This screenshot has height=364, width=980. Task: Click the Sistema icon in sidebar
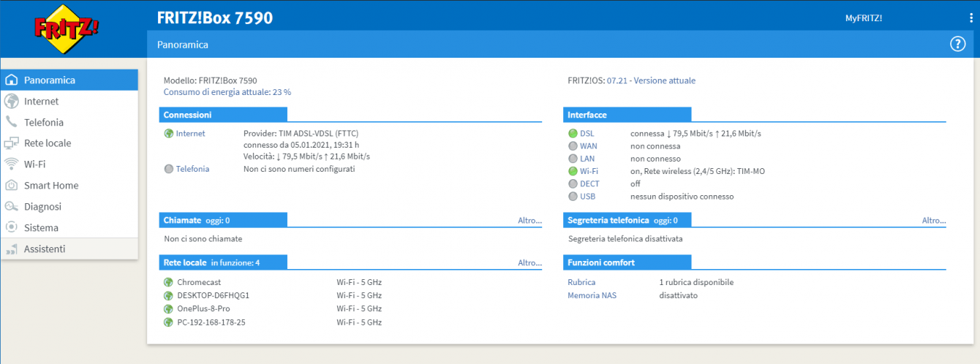coord(11,227)
